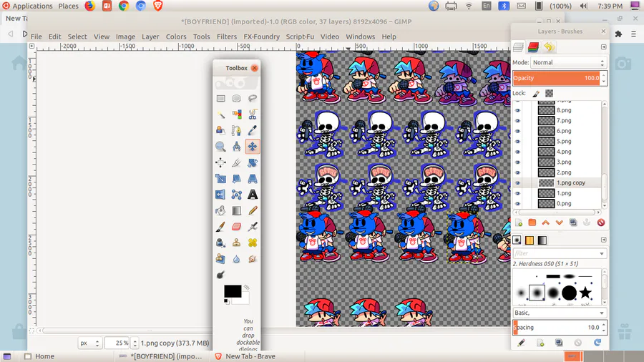Hide the 3.png layer
The height and width of the screenshot is (362, 644).
click(x=517, y=162)
